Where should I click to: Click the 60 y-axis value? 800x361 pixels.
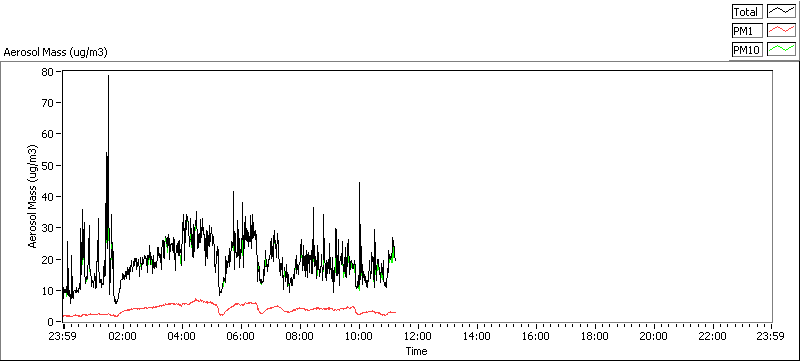(x=48, y=134)
